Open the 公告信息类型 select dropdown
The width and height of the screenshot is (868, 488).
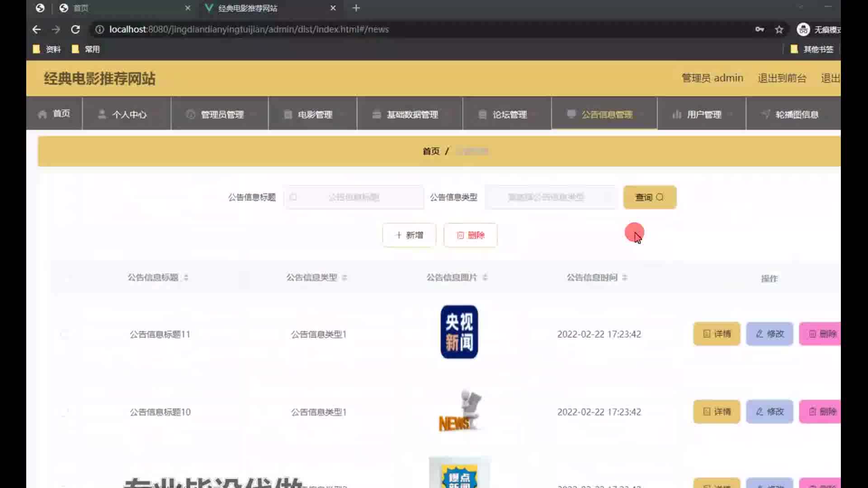coord(551,197)
